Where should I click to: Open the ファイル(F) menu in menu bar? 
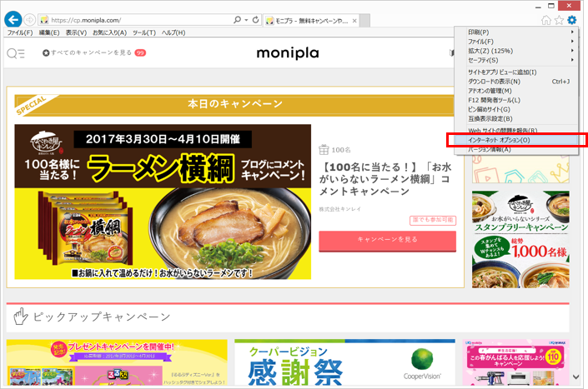[x=20, y=32]
